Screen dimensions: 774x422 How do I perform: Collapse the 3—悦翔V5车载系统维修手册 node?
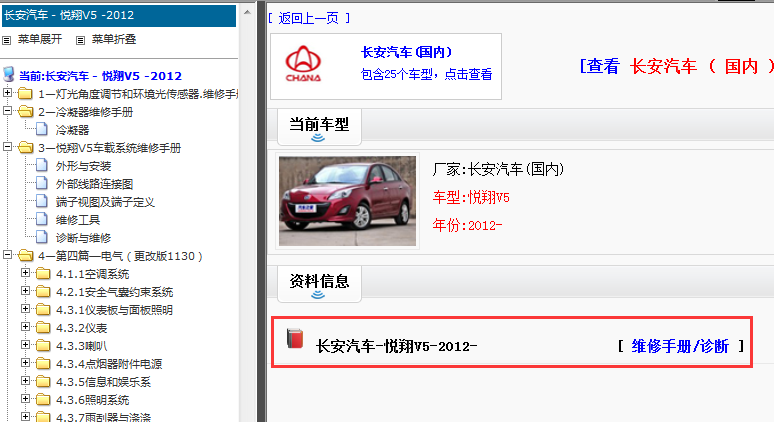[x=7, y=147]
